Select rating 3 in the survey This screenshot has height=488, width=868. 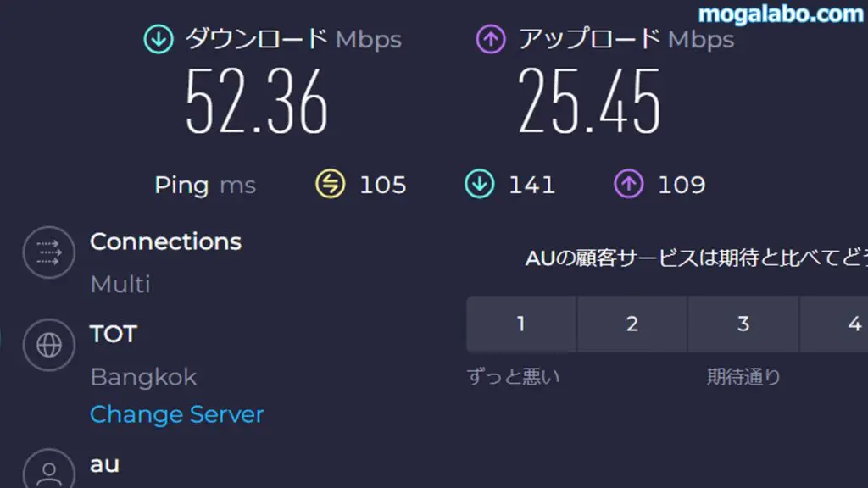[743, 324]
